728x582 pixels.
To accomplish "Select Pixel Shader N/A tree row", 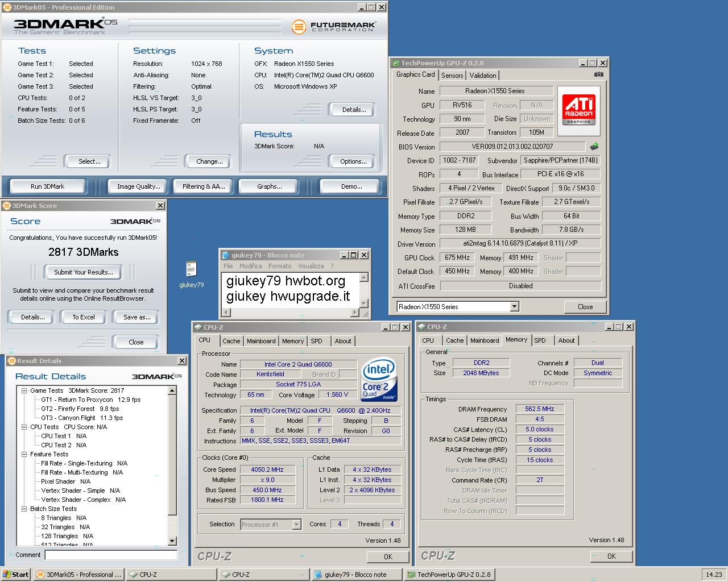I will [65, 481].
